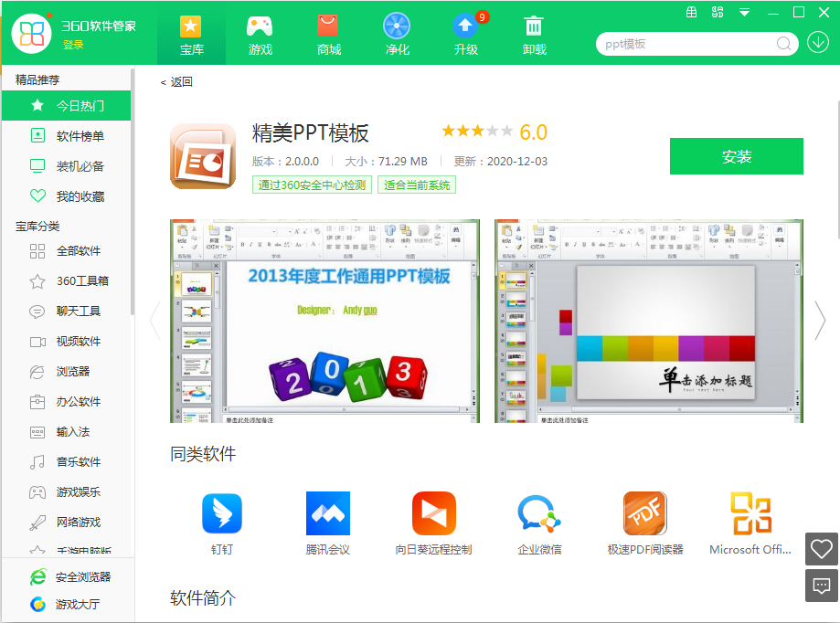Open the skin/theme icon in title bar
Screen dimensions: 840x623
coord(692,12)
